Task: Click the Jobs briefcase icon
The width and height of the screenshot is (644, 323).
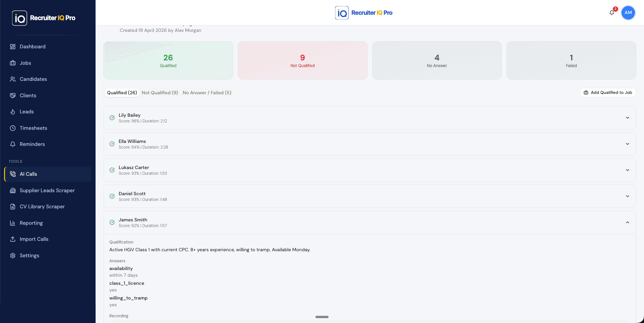Action: point(13,63)
